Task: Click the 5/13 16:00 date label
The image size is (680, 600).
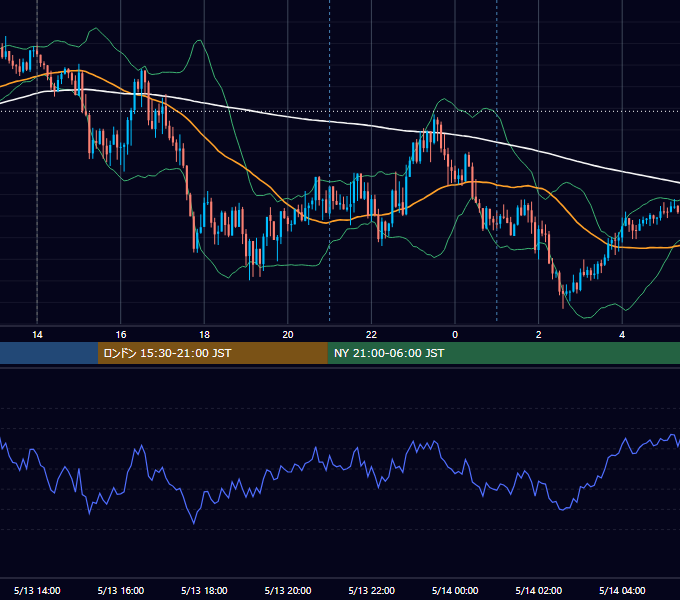Action: [121, 590]
